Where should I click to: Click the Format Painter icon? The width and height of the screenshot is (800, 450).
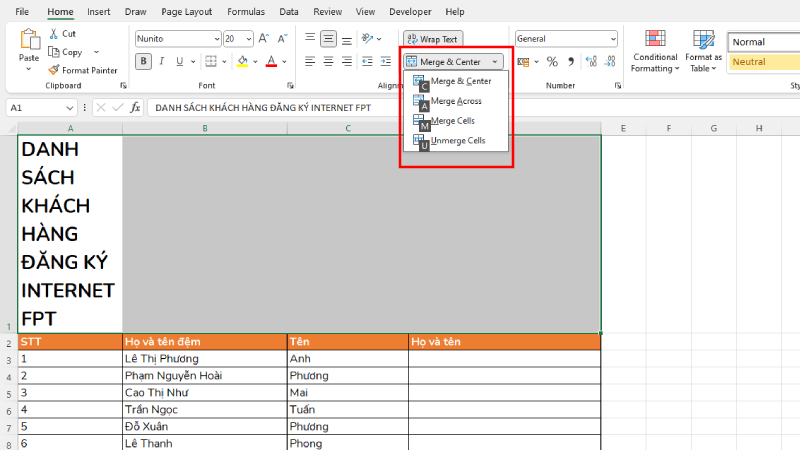53,70
